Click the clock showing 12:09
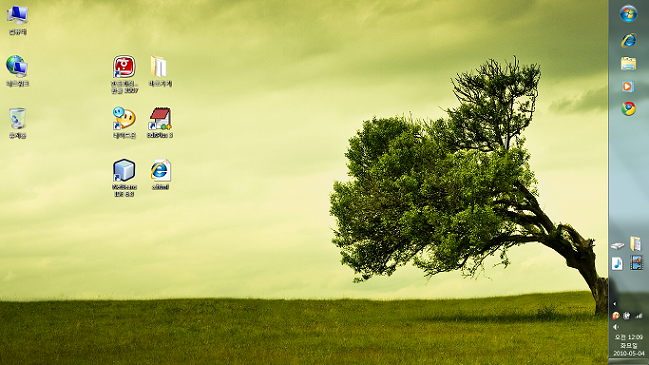Screen dimensions: 649x365 click(628, 337)
